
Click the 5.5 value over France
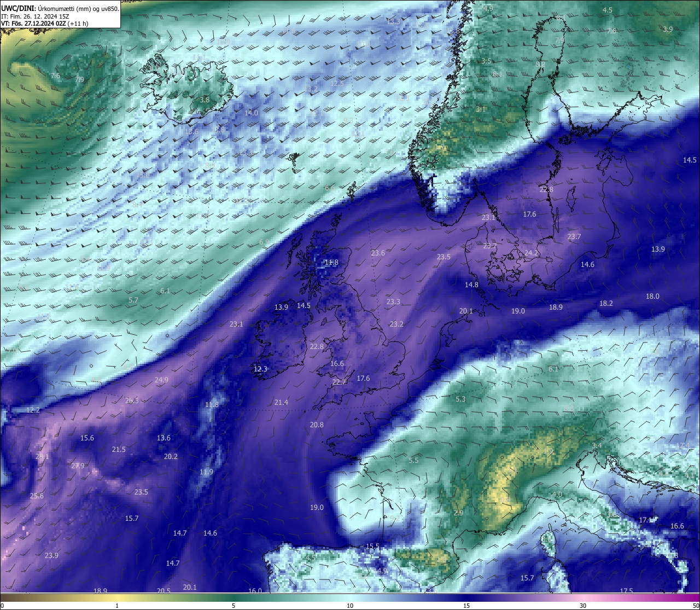[413, 461]
